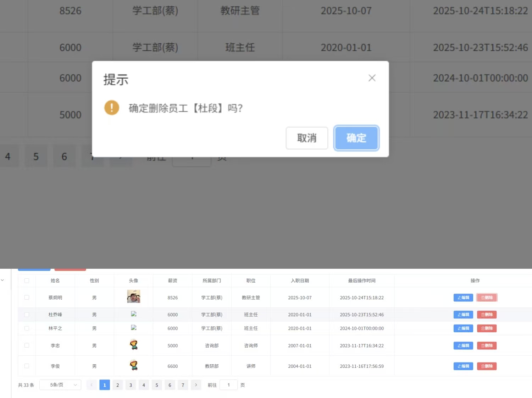Jump to page 3 in the pagination
This screenshot has height=398, width=532.
tap(131, 385)
